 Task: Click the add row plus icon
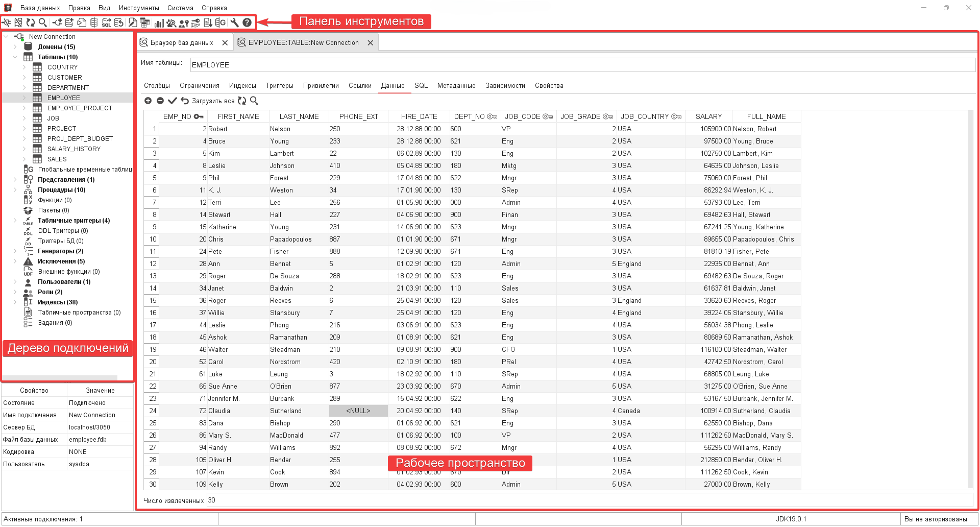point(148,101)
